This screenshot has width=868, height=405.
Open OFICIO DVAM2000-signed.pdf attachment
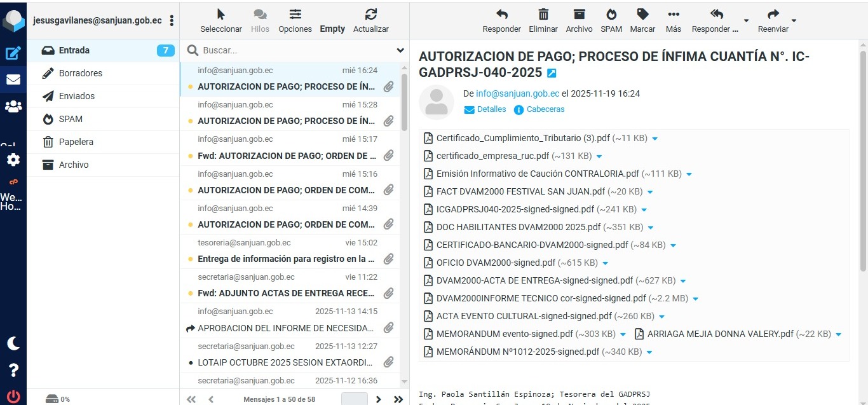[496, 263]
